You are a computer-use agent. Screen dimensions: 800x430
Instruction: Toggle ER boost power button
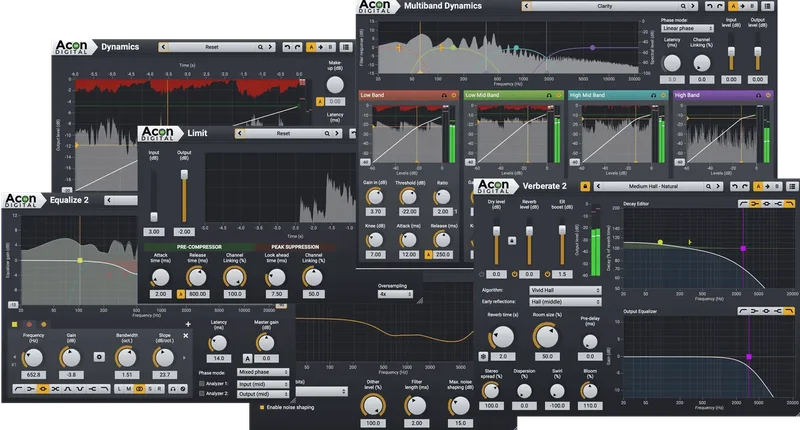(x=547, y=274)
